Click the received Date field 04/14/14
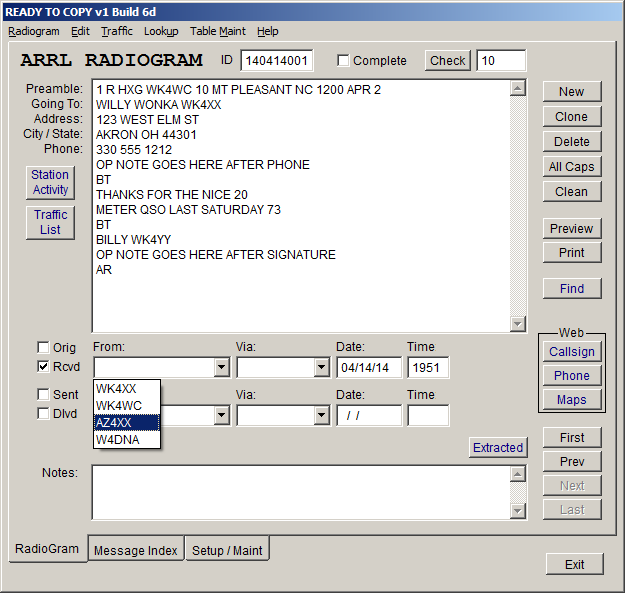 coord(369,367)
